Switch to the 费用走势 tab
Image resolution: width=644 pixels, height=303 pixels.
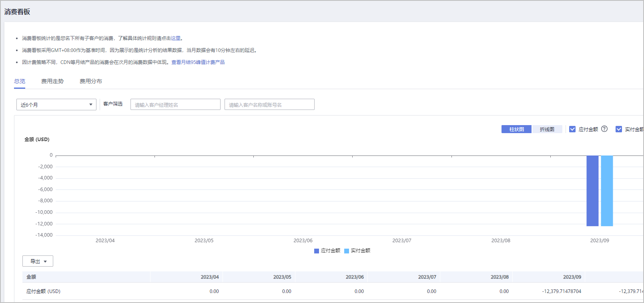tap(52, 81)
